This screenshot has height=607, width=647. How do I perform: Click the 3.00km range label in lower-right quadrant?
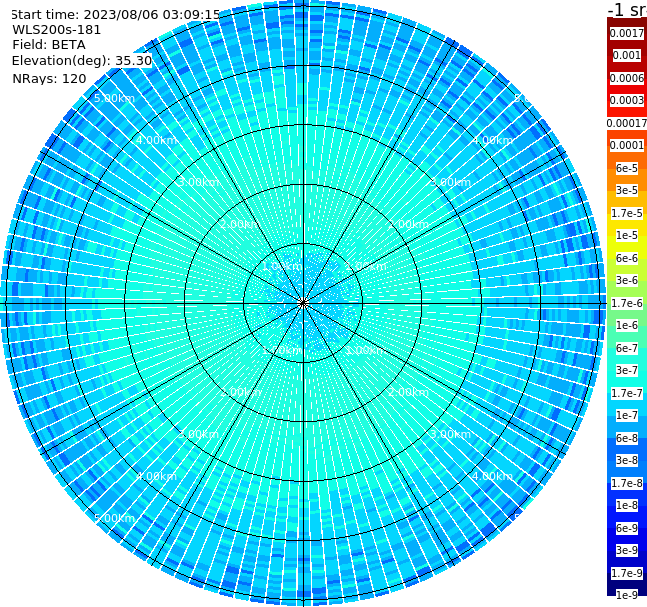click(450, 434)
